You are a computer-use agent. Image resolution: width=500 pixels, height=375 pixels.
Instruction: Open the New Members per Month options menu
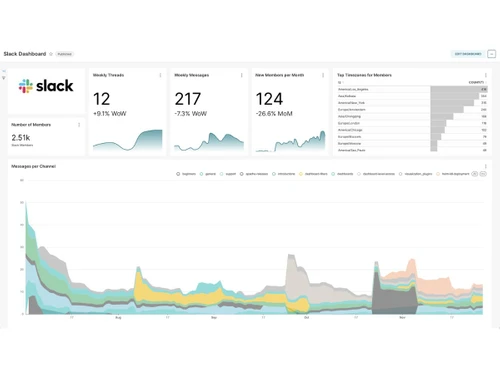tap(323, 75)
